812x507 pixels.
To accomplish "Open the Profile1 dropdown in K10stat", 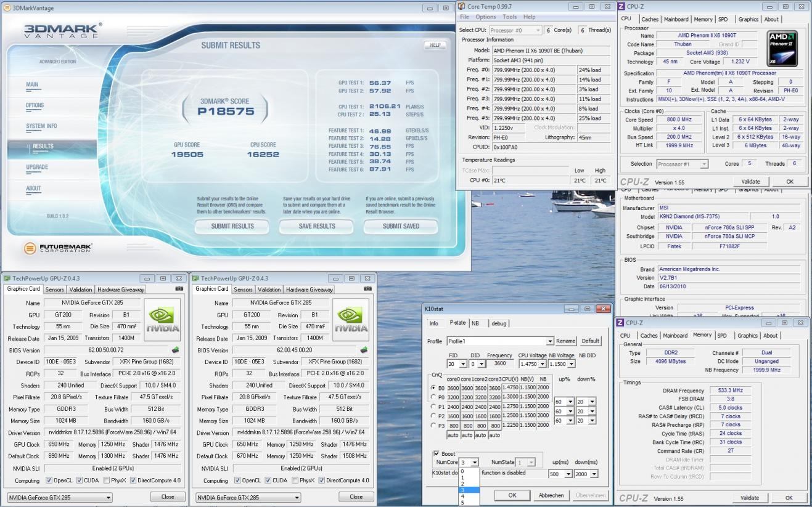I will point(549,341).
